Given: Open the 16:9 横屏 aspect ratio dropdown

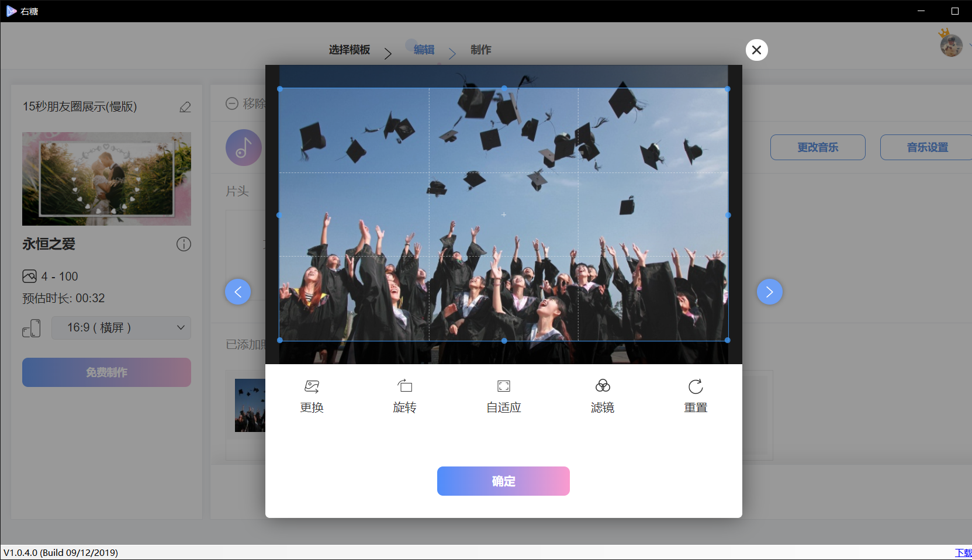Looking at the screenshot, I should (121, 328).
